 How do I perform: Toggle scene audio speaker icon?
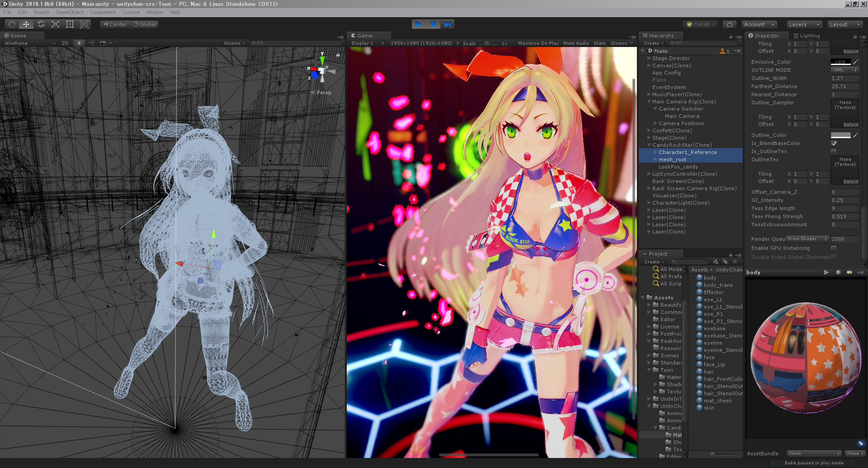[91, 43]
